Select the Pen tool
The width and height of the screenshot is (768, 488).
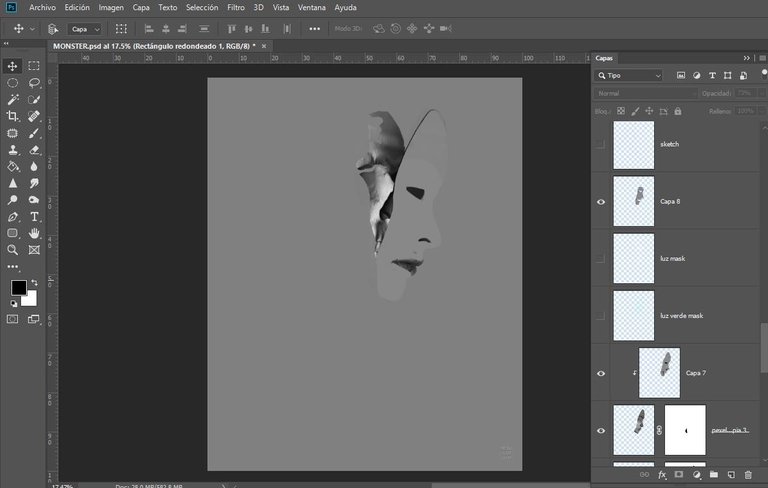pyautogui.click(x=13, y=217)
